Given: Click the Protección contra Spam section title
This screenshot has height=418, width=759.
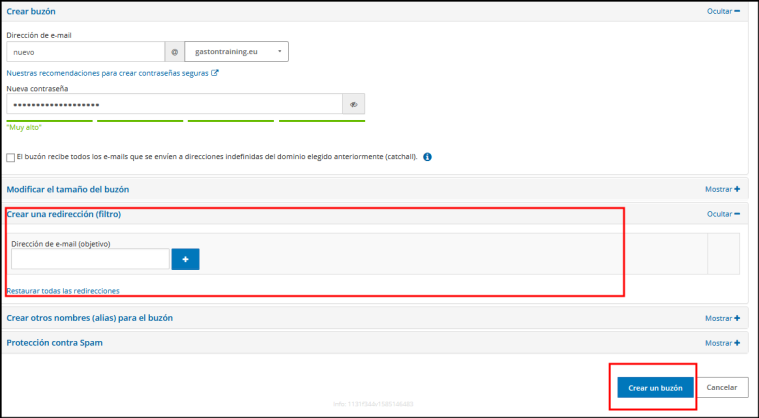Looking at the screenshot, I should 55,343.
